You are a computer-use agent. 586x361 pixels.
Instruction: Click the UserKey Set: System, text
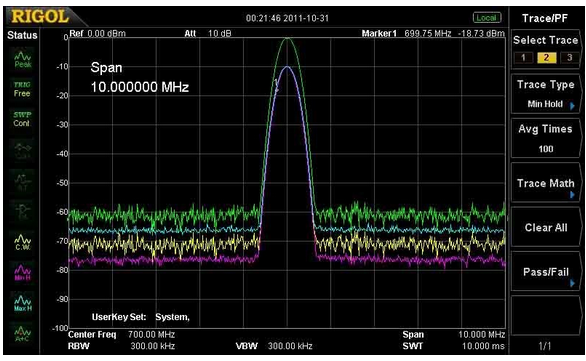(x=141, y=317)
